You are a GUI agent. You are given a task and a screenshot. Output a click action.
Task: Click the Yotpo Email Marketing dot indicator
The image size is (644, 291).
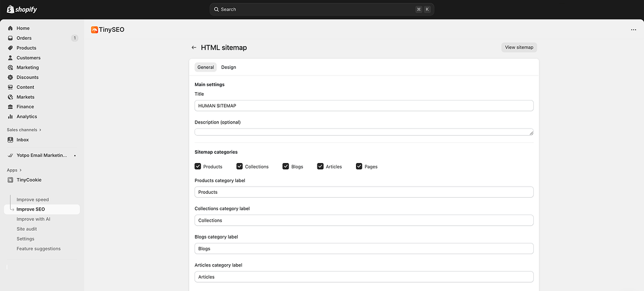(75, 156)
